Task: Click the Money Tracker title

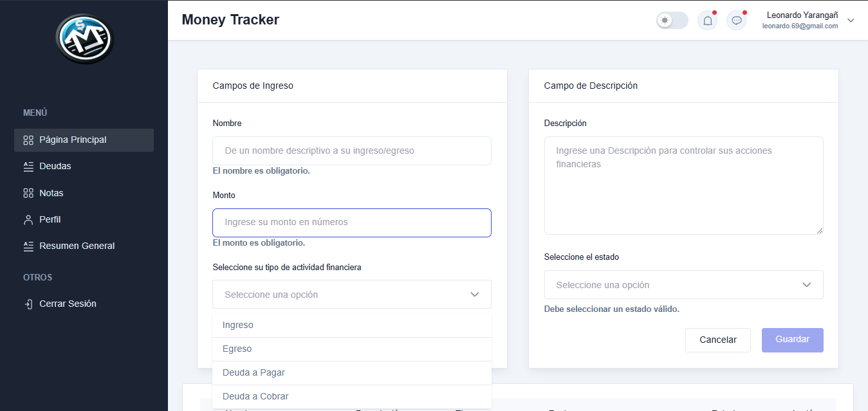Action: click(230, 20)
